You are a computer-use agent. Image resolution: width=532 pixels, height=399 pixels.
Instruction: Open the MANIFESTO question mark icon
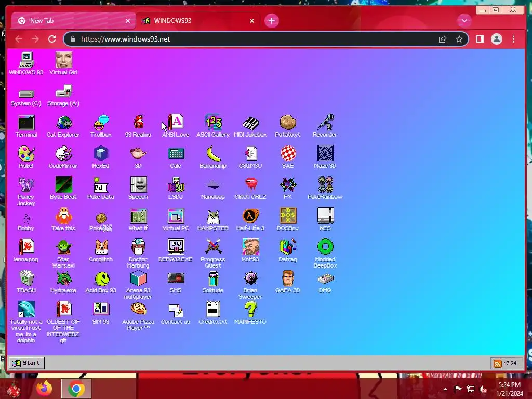[x=250, y=313]
